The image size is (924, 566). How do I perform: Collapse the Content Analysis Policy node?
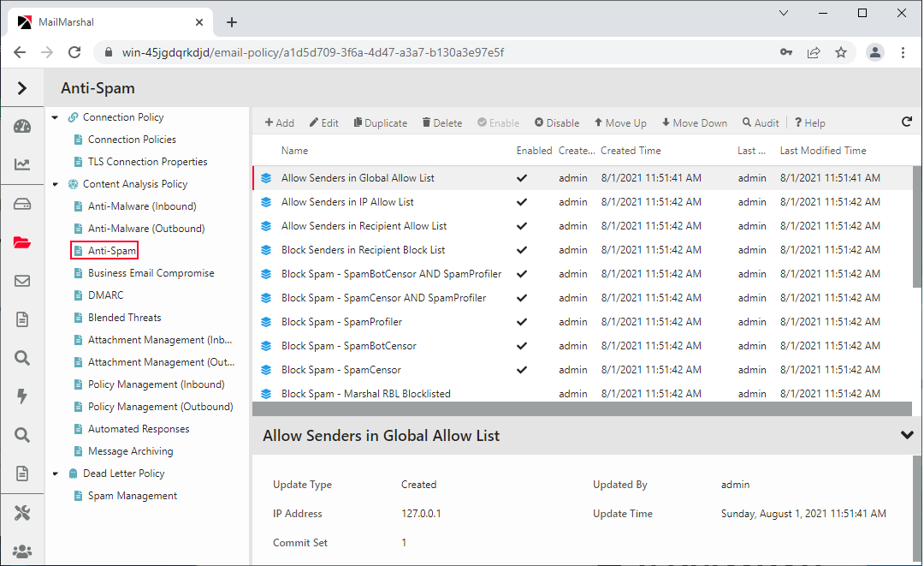(x=55, y=183)
